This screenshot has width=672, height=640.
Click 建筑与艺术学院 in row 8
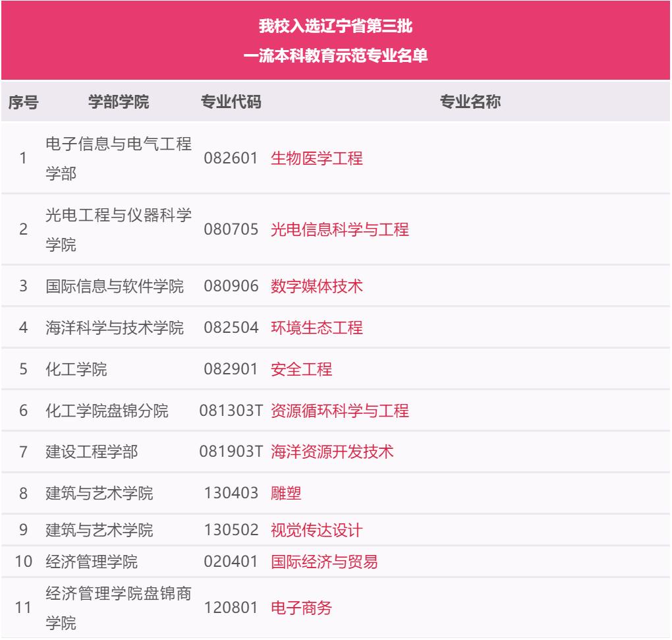(99, 493)
